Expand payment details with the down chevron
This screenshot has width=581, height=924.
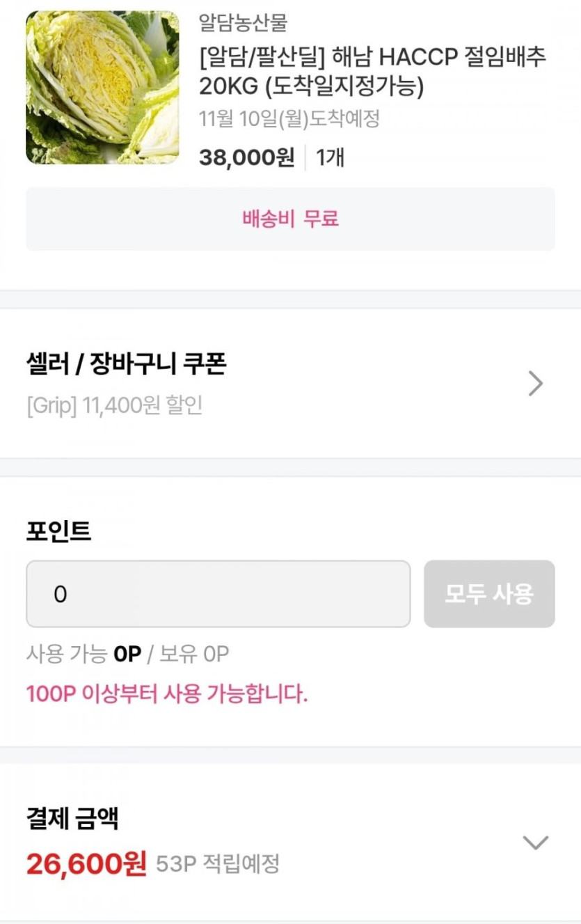pos(535,843)
